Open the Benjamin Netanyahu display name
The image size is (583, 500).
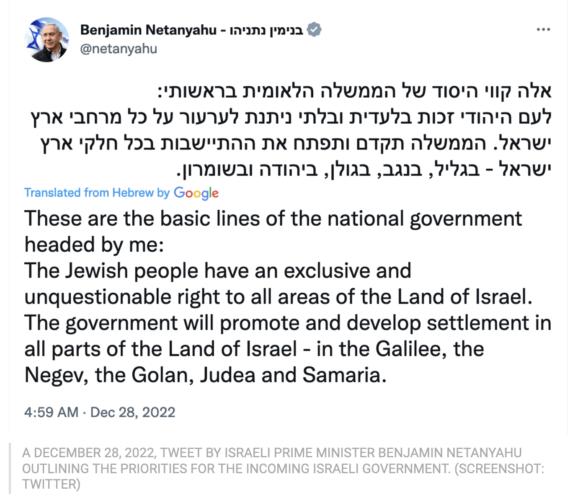pos(148,30)
